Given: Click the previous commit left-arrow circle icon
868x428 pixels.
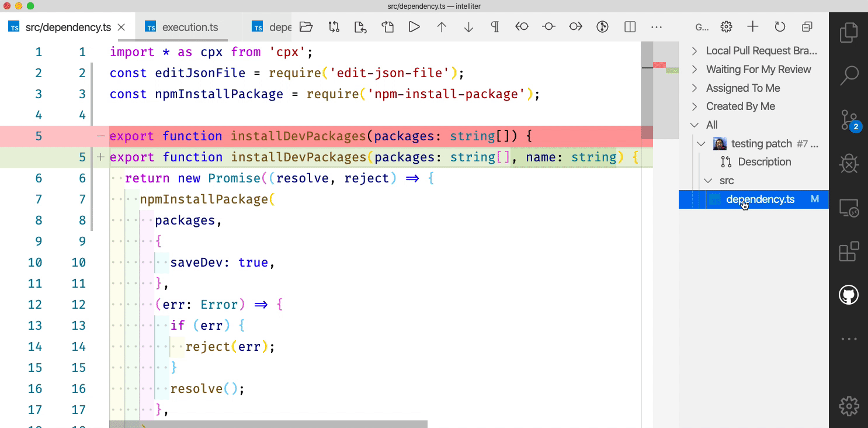Looking at the screenshot, I should 522,27.
